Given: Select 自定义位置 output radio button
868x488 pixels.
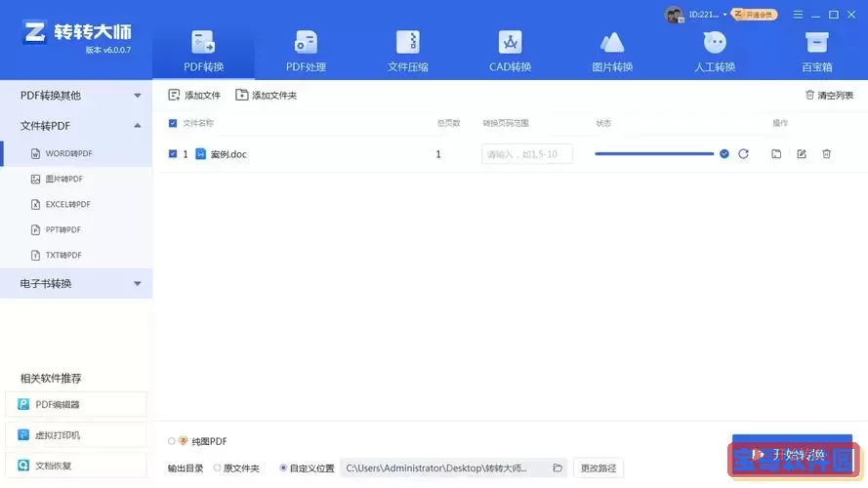Looking at the screenshot, I should [x=283, y=468].
